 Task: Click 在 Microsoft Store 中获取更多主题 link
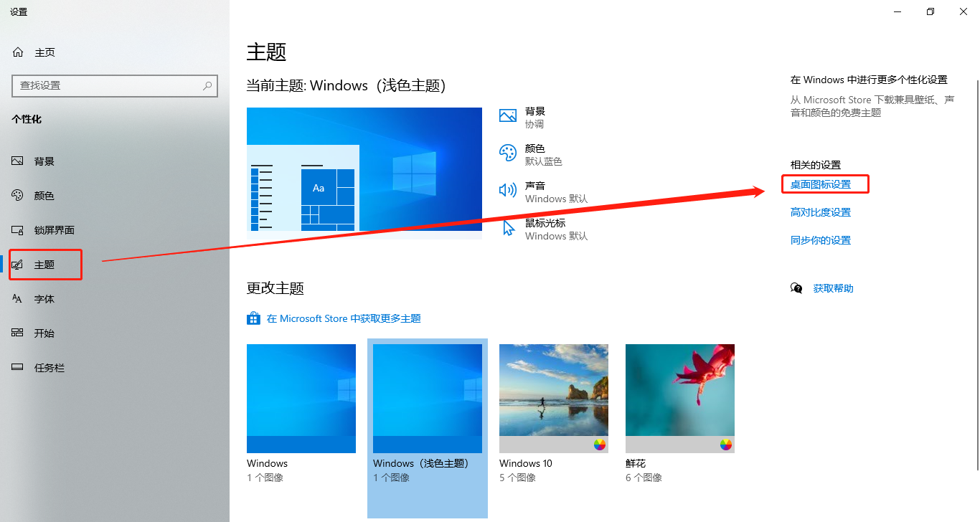coord(344,318)
